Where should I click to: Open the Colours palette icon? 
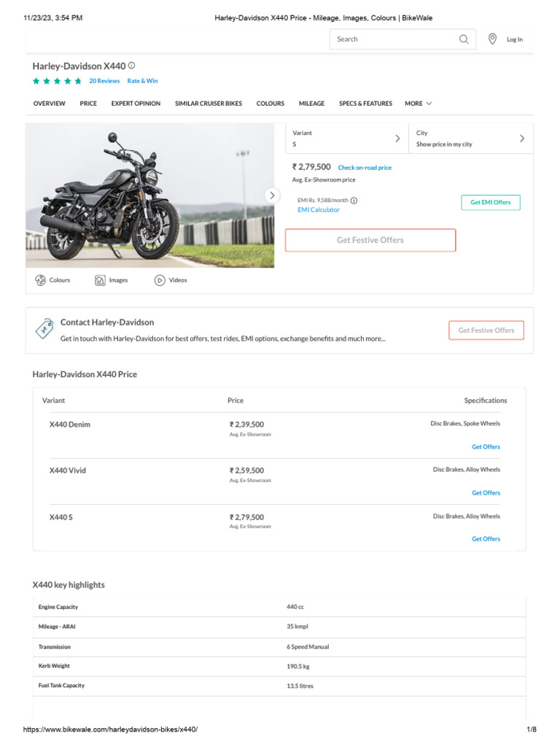click(x=40, y=280)
